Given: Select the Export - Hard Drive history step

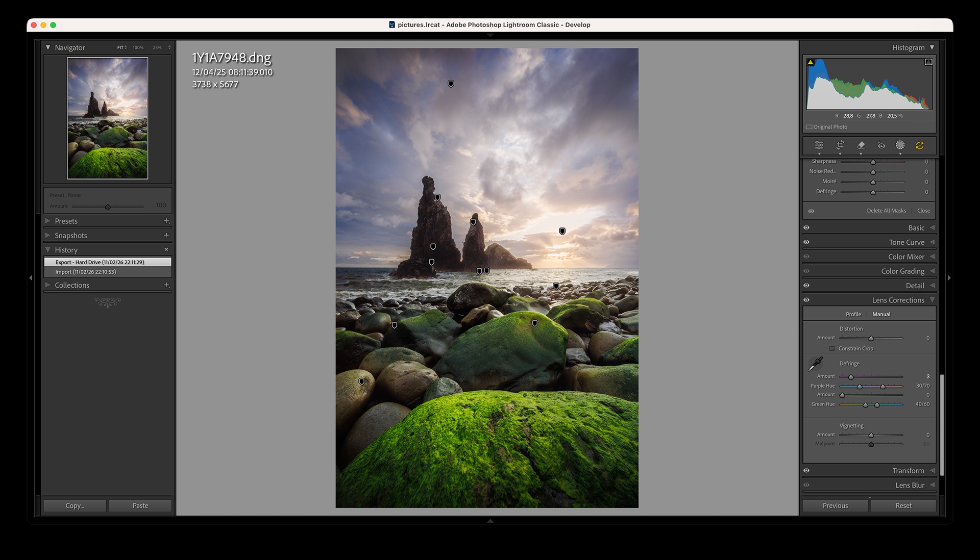Looking at the screenshot, I should (108, 262).
